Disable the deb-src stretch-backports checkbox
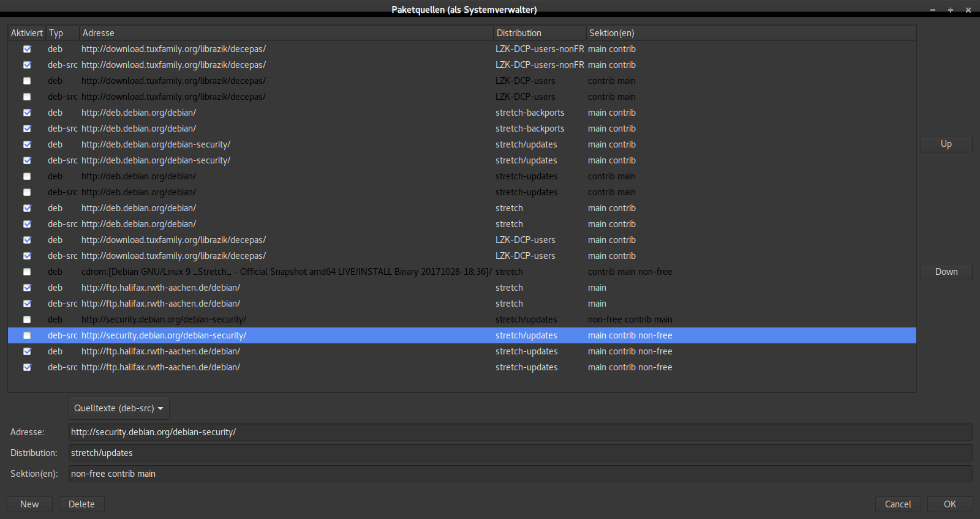 click(x=27, y=129)
